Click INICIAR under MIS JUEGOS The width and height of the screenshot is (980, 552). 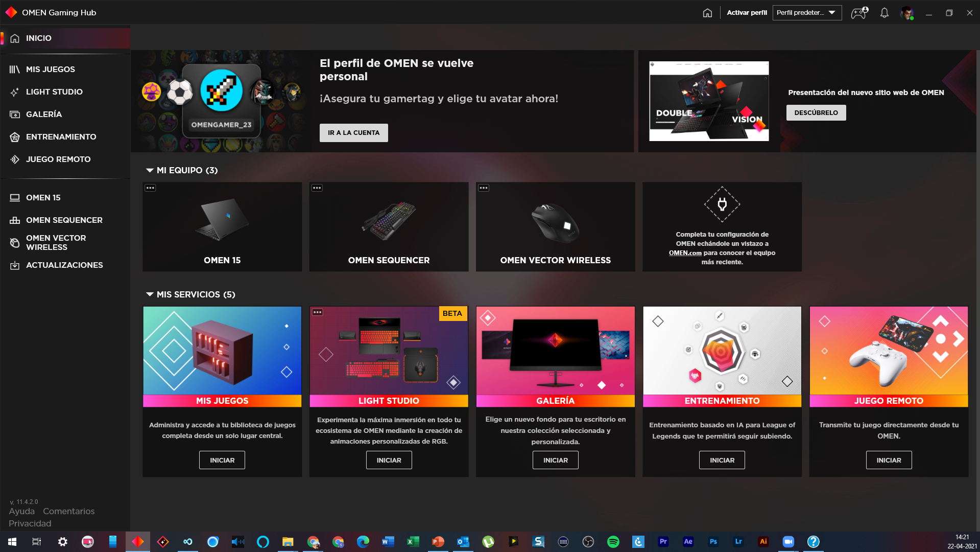222,461
